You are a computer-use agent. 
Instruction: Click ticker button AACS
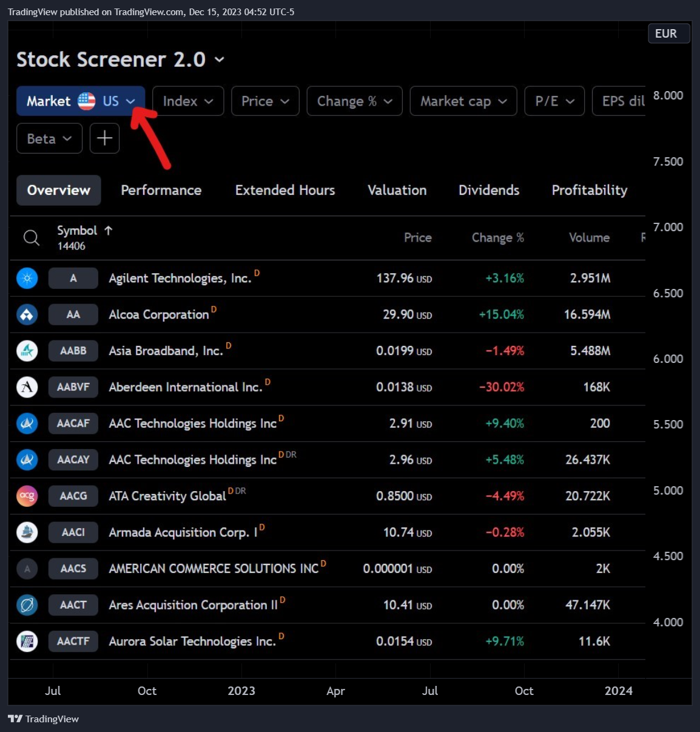pos(73,569)
